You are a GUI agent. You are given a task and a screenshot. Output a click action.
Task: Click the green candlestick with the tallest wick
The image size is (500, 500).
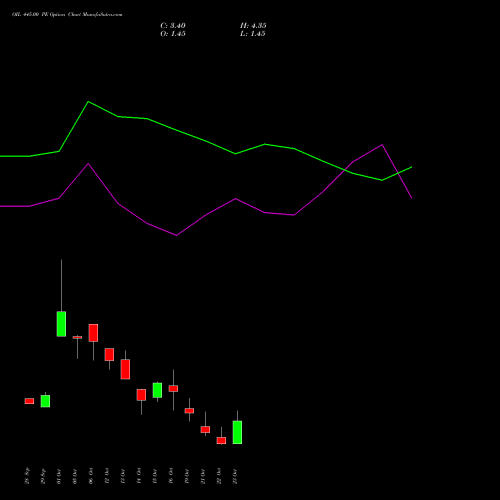(61, 324)
